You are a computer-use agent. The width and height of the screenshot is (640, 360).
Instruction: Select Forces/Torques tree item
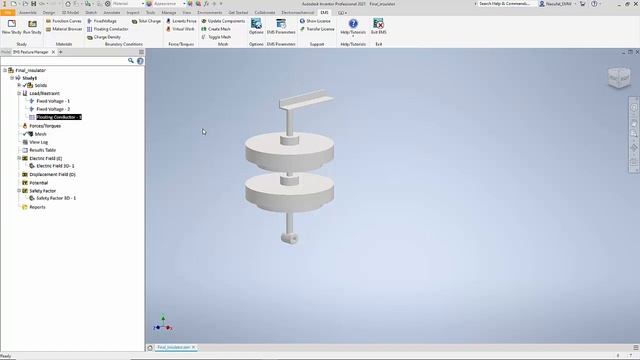coord(45,126)
